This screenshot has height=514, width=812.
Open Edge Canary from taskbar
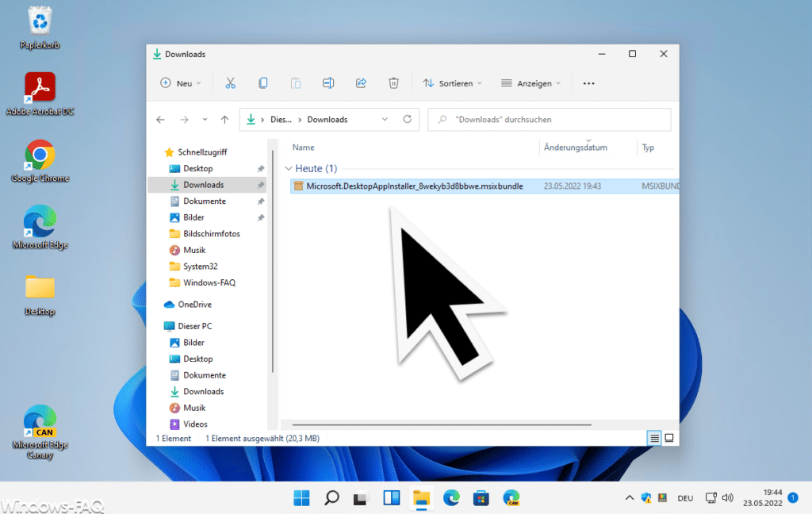[x=511, y=498]
